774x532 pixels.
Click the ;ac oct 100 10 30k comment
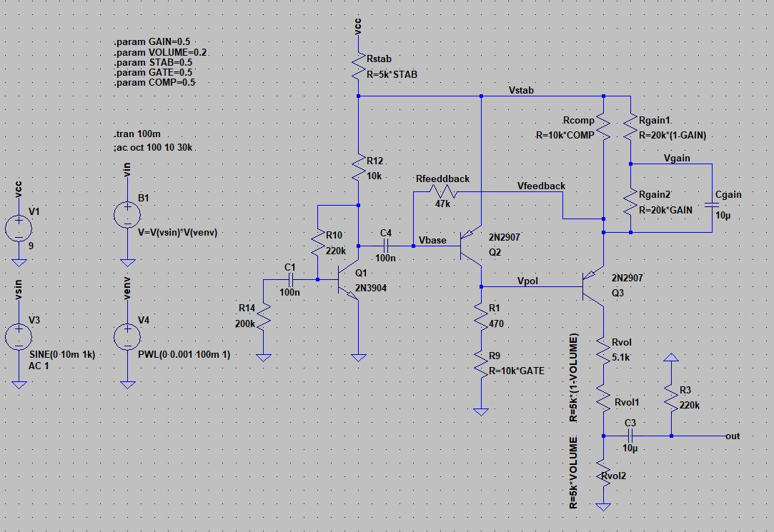pos(153,147)
